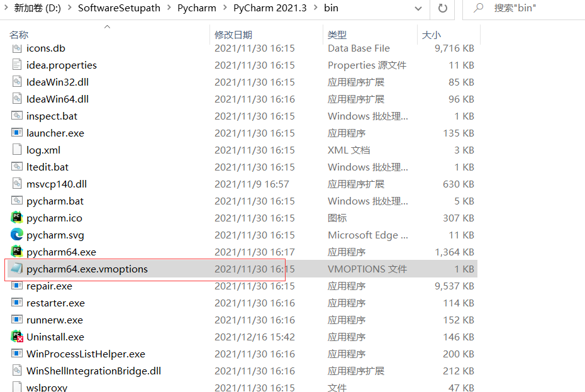The height and width of the screenshot is (392, 585).
Task: Select the file name restarter.exe
Action: tap(55, 303)
